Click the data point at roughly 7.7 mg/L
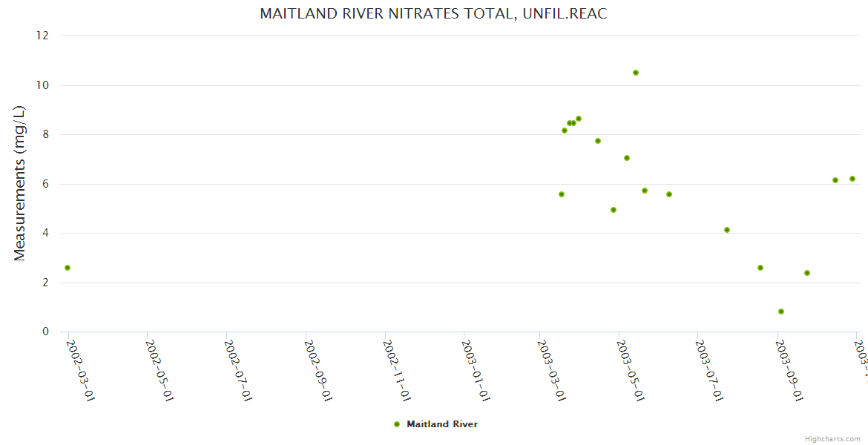 click(x=598, y=141)
